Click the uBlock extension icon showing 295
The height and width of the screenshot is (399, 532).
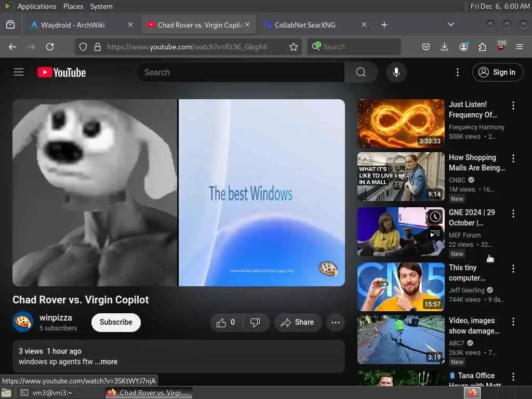tap(501, 46)
